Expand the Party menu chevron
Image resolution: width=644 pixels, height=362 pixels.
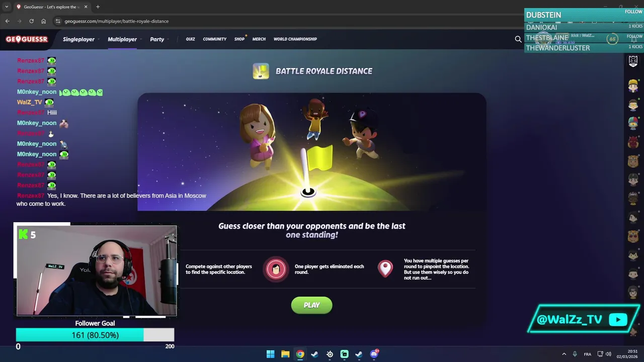[x=168, y=39]
